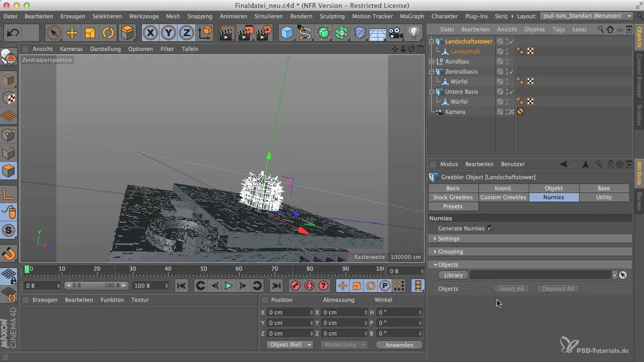Click the Undo arrow icon
Viewport: 644px width, 362px height.
(x=13, y=33)
